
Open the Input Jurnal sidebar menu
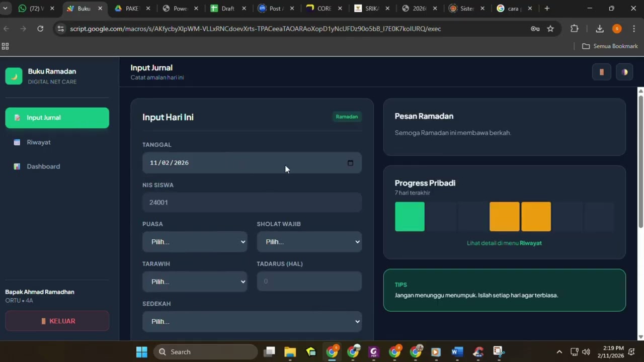point(57,118)
